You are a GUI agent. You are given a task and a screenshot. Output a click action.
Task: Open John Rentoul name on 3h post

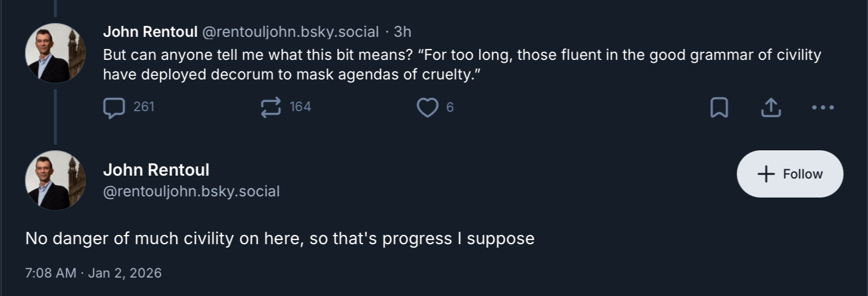click(x=150, y=32)
